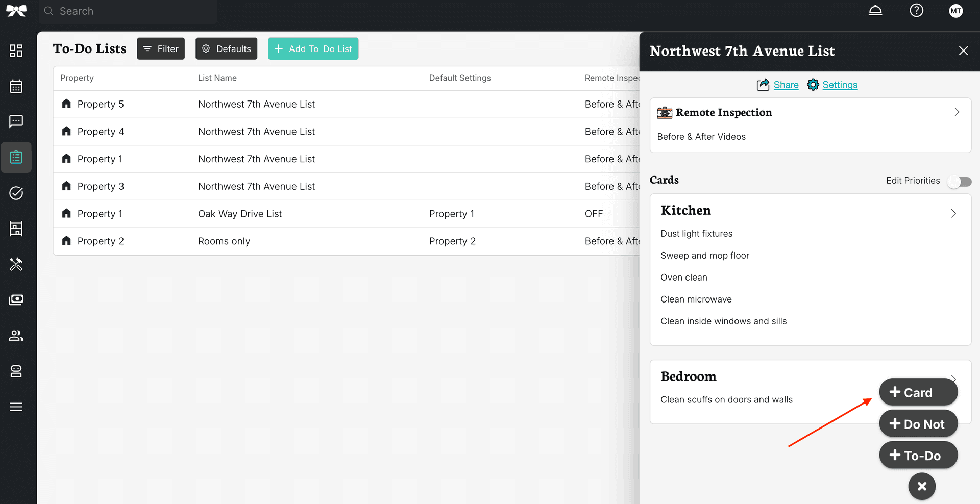The image size is (980, 504).
Task: Open Help with the question mark icon
Action: (x=916, y=10)
